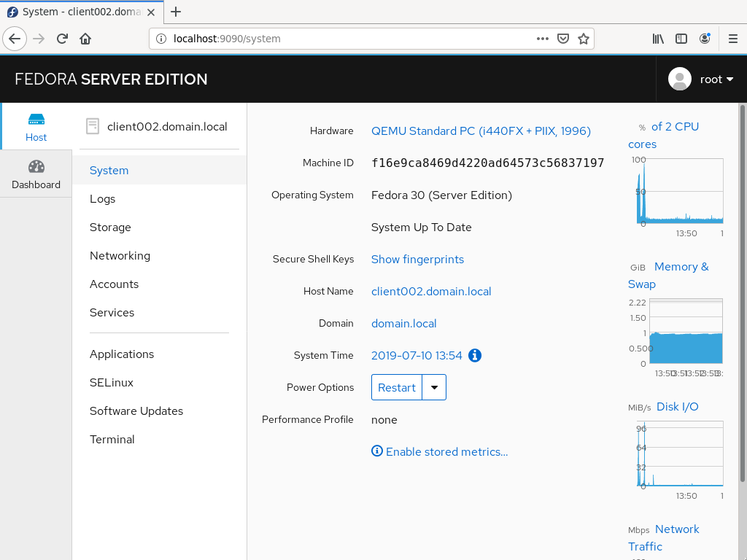Click the page vertical scrollbar
Viewport: 747px width, 560px height.
[x=742, y=293]
